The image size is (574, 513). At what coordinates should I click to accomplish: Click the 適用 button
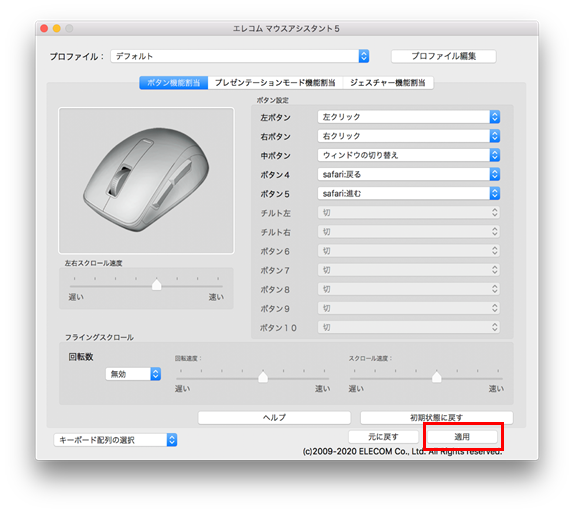pos(462,436)
